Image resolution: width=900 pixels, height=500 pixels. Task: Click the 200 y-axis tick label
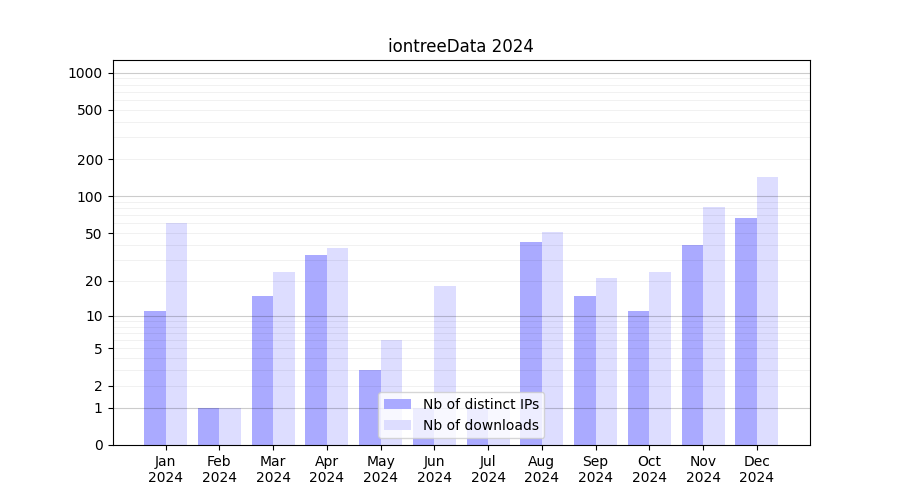[90, 160]
